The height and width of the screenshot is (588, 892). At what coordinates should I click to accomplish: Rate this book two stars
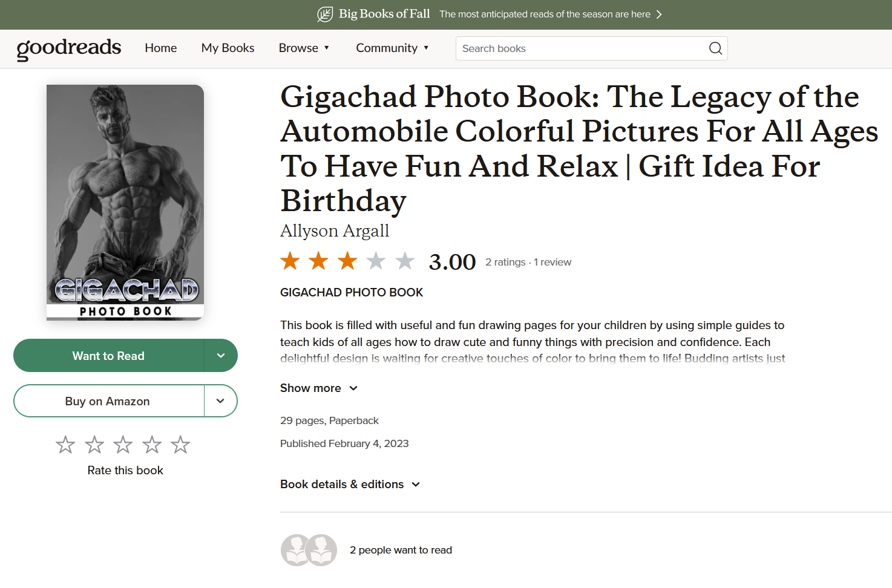pos(94,445)
